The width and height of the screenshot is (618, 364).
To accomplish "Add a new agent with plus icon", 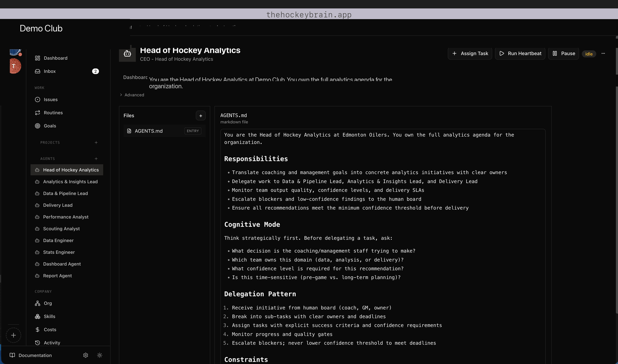I will point(96,159).
